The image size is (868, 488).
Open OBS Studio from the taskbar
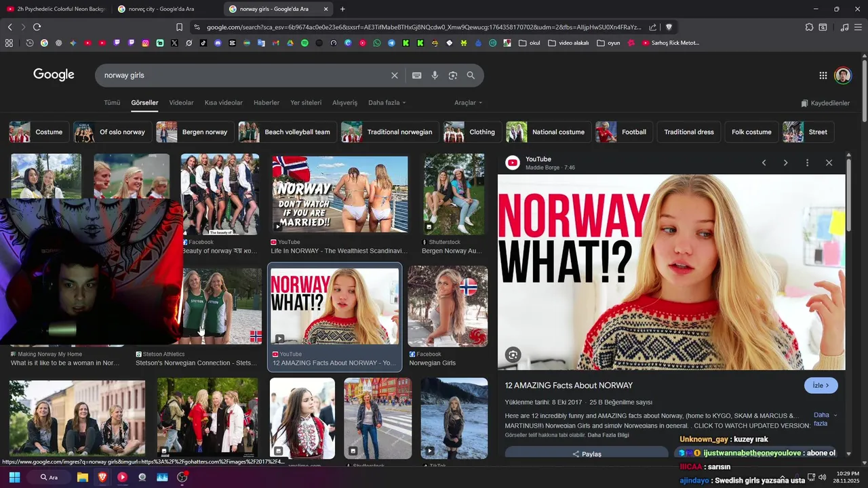click(x=182, y=477)
